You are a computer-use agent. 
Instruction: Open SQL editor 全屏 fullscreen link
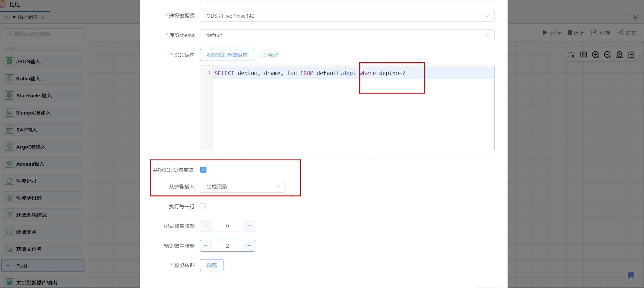point(269,55)
